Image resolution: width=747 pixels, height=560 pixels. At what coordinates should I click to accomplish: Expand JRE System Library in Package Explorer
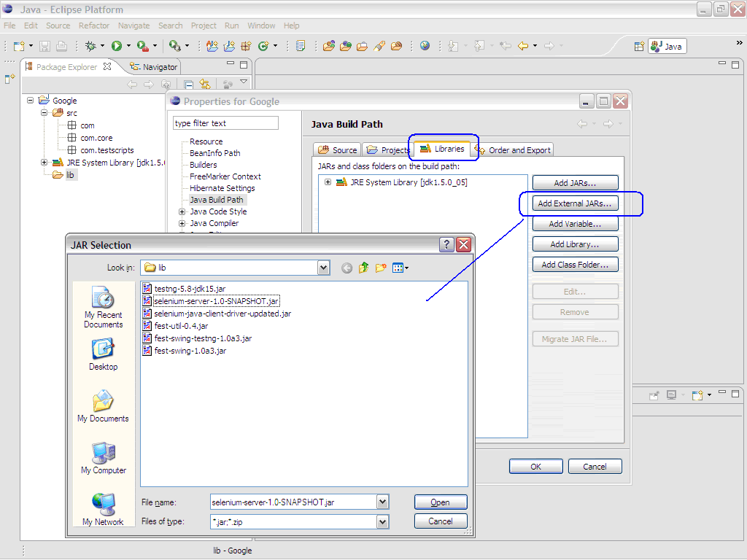(44, 163)
